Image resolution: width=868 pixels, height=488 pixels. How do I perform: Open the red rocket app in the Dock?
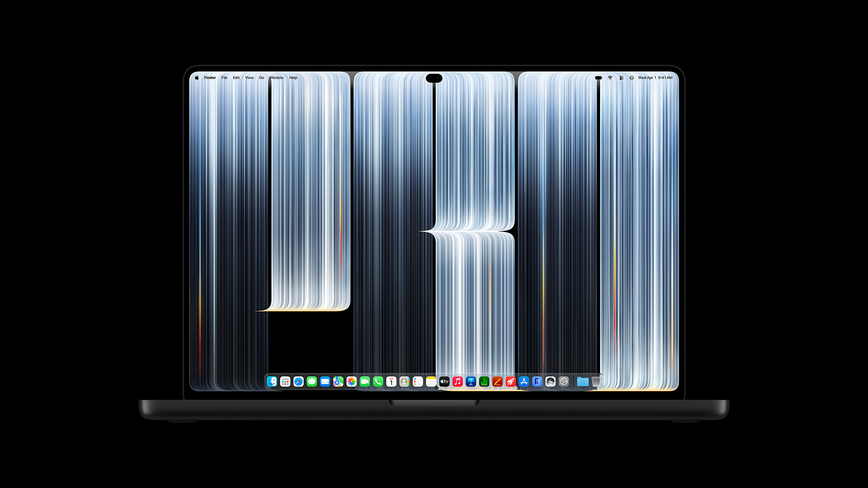click(511, 382)
